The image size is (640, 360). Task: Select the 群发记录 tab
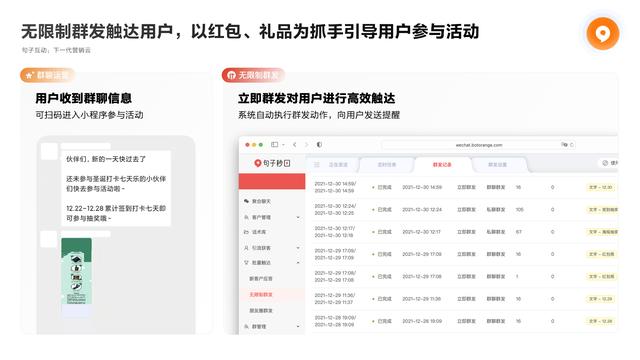pos(442,164)
